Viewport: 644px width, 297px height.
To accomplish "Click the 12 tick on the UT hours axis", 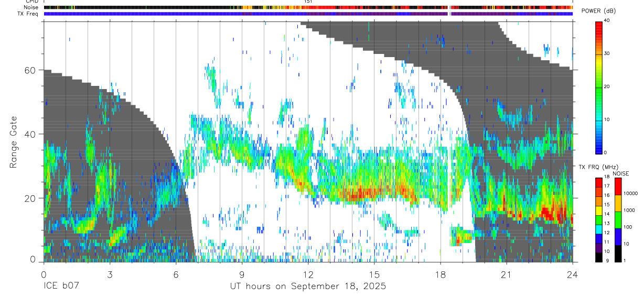I will [x=308, y=274].
